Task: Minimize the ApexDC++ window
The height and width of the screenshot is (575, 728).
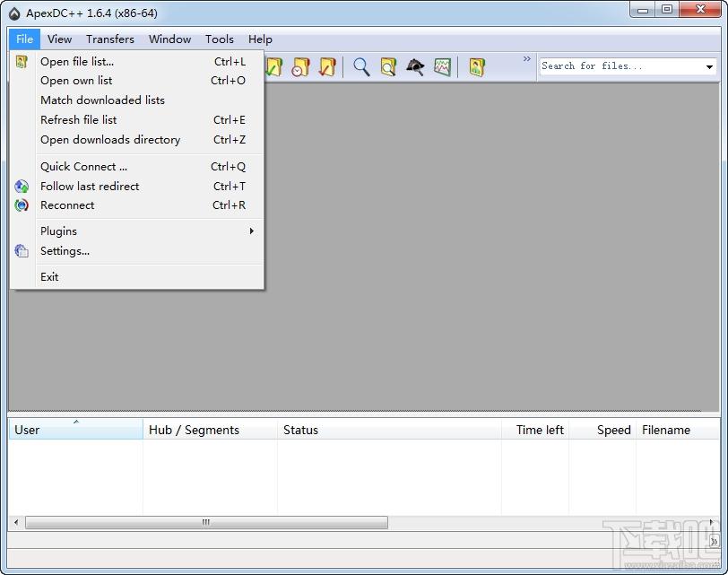Action: click(x=643, y=10)
